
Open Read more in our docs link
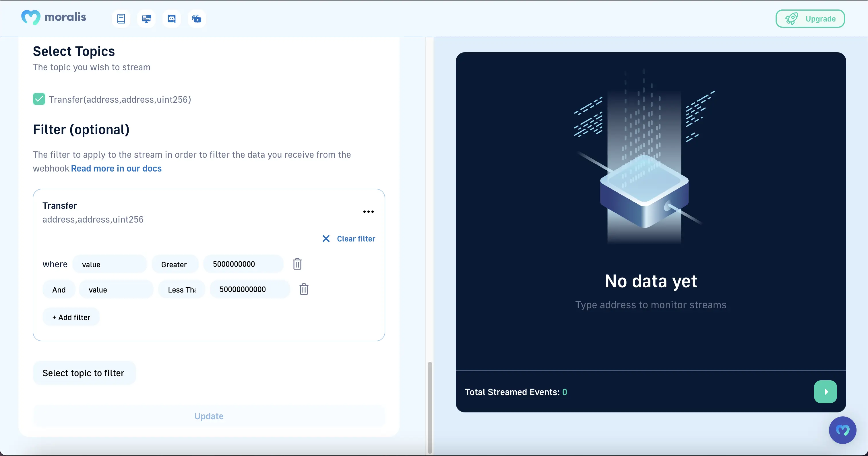(116, 168)
